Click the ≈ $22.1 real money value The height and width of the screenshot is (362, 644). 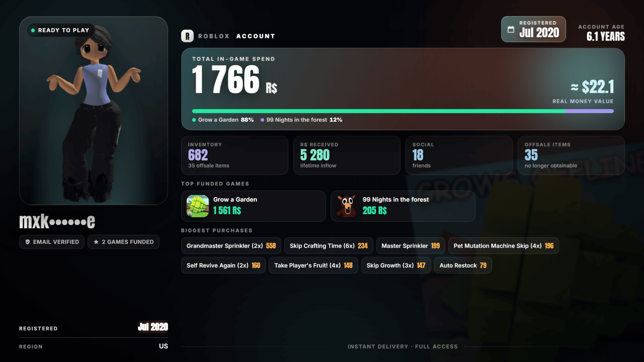click(x=592, y=87)
